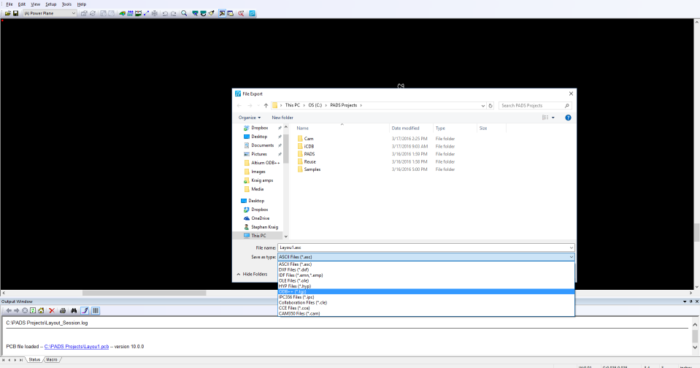Select CAM350 Files (*.cam) in the type list
This screenshot has width=700, height=368.
[426, 314]
